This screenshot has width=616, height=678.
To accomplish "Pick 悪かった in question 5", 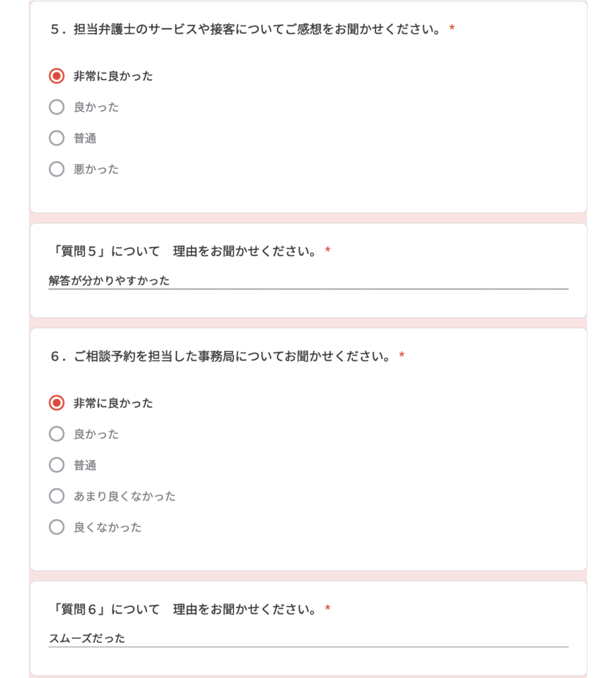I will tap(57, 169).
